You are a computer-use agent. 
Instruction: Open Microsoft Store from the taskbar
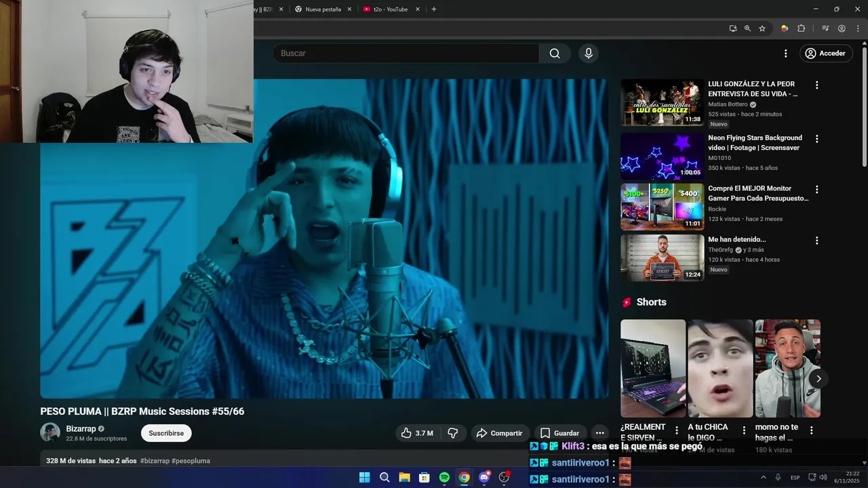tap(425, 477)
